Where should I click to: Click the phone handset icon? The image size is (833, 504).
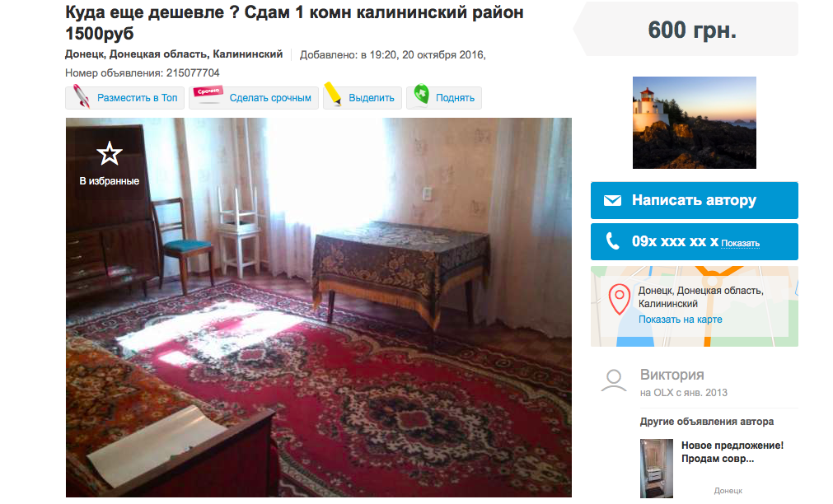pos(612,241)
